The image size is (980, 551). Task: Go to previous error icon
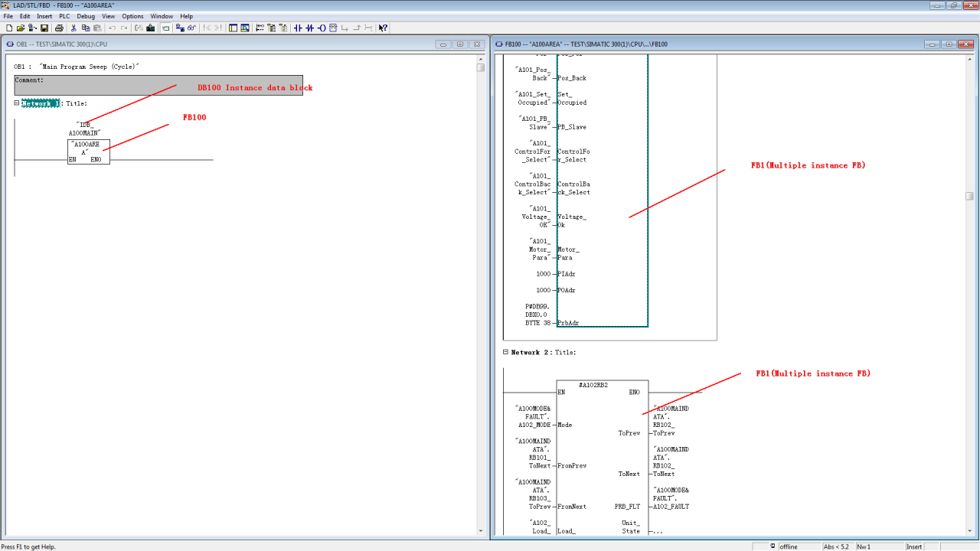pos(205,28)
